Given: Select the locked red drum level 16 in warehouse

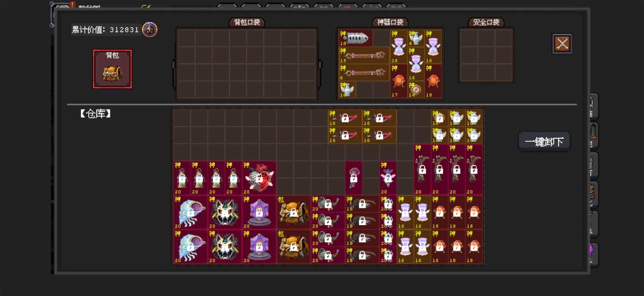Looking at the screenshot, I should point(439,247).
